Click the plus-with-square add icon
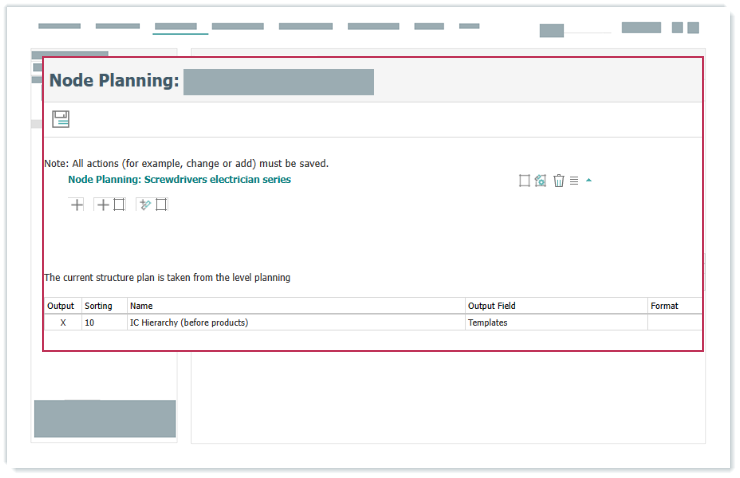Screen dimensions: 740x478 pyautogui.click(x=110, y=205)
